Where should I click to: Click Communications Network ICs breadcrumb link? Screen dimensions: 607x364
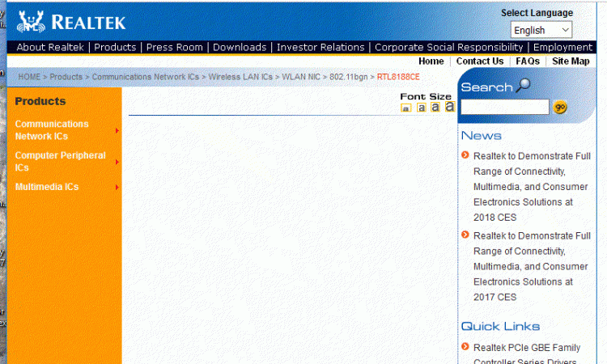coord(145,77)
